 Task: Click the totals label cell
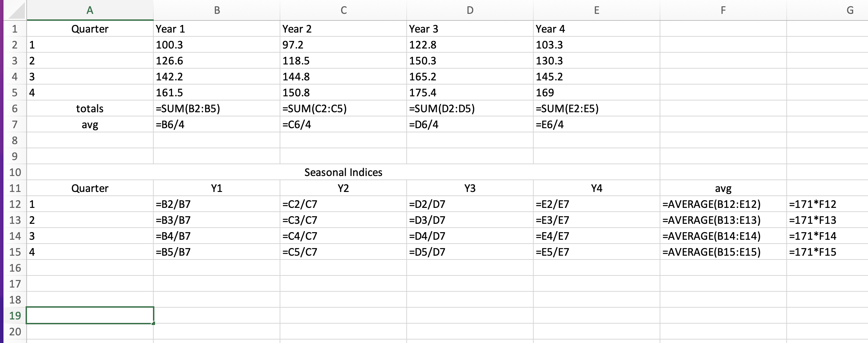click(90, 108)
